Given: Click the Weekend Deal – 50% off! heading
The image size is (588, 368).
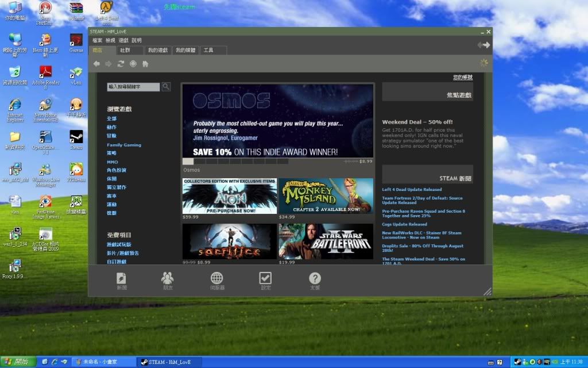Looking at the screenshot, I should (417, 122).
